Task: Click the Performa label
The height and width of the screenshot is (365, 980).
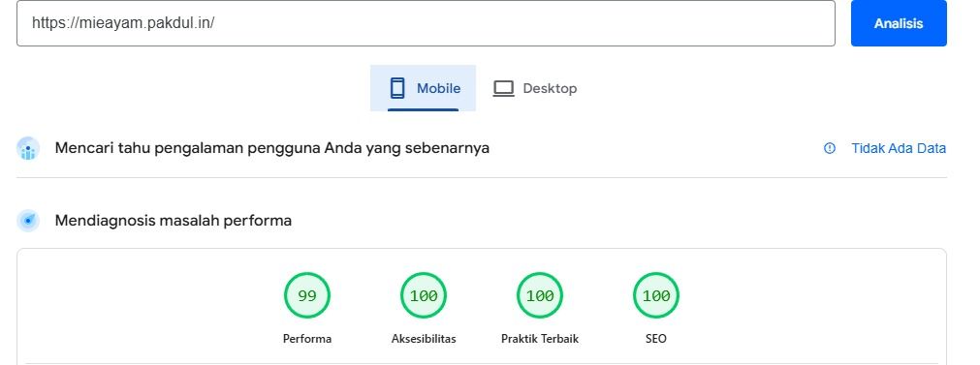Action: click(x=307, y=339)
